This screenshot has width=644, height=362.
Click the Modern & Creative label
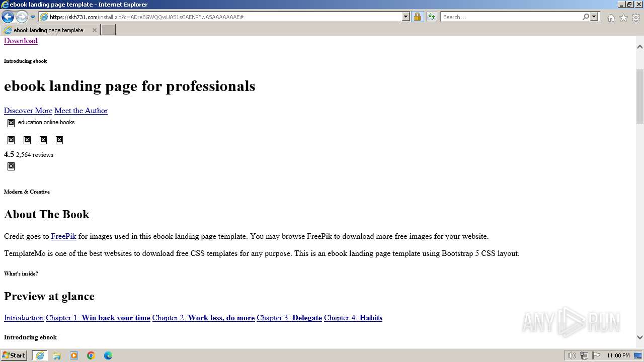(x=27, y=192)
